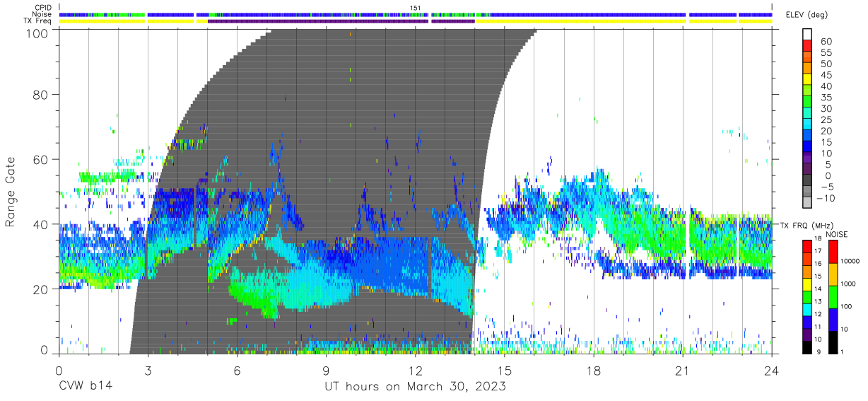
Task: Click the '100' label on the NOISE scale
Action: tap(845, 306)
